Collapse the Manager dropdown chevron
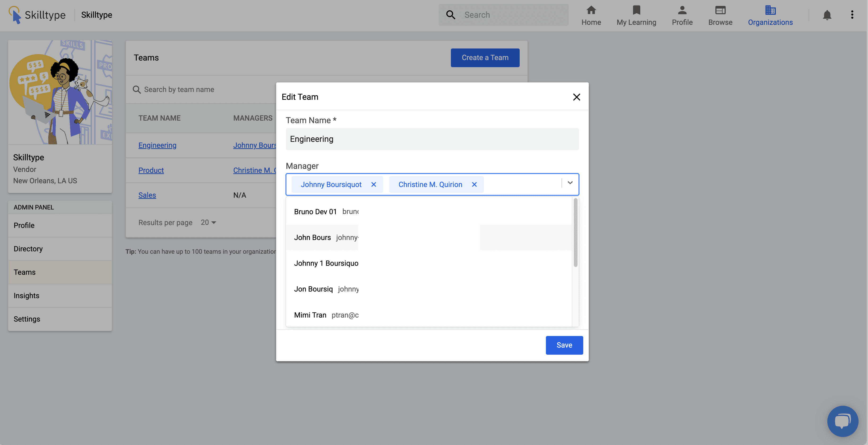The width and height of the screenshot is (868, 445). 570,183
